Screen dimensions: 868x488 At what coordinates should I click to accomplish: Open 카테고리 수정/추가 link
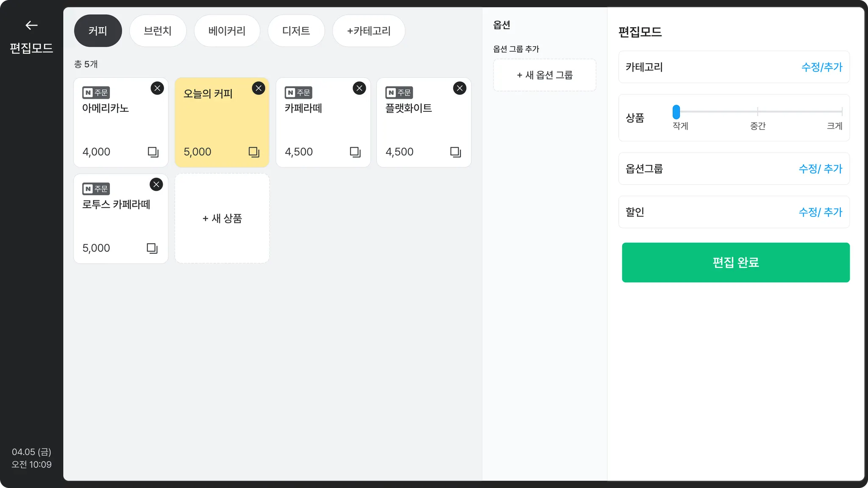click(x=821, y=67)
